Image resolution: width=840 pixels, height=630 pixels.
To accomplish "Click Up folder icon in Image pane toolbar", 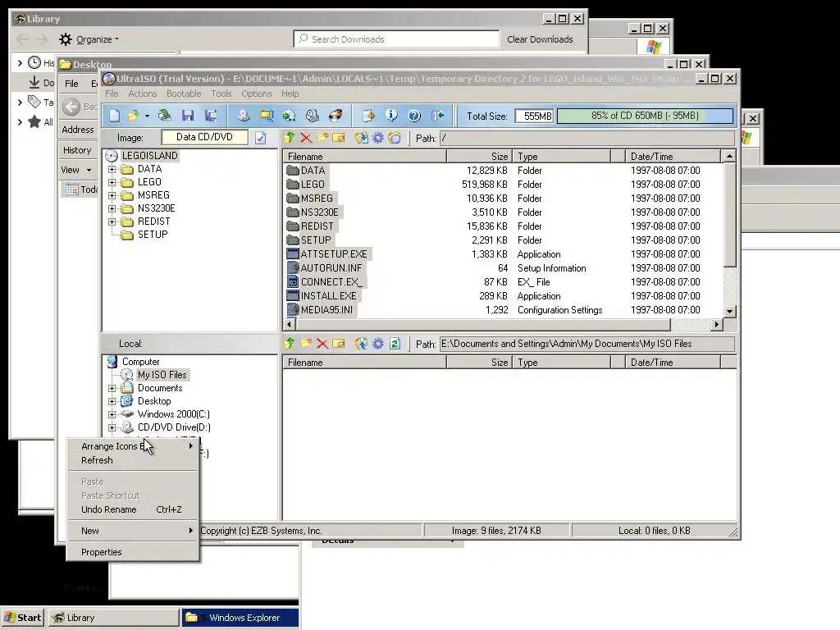I will point(290,138).
